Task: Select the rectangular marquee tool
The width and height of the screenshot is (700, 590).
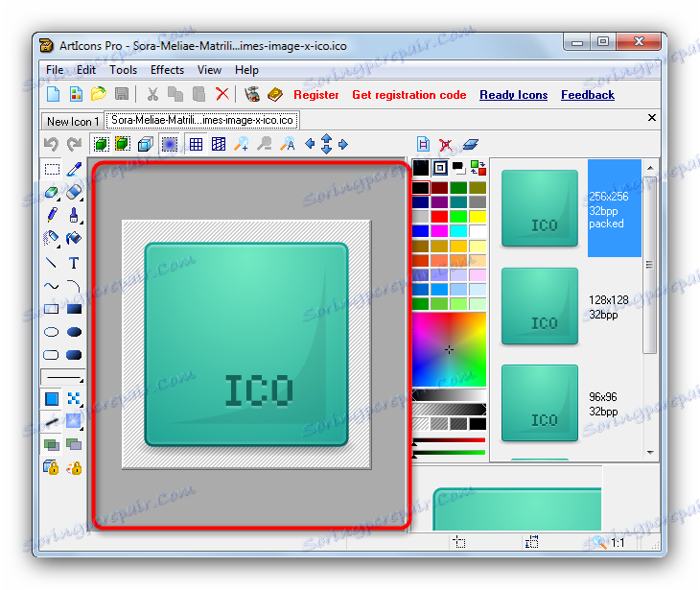Action: coord(52,169)
